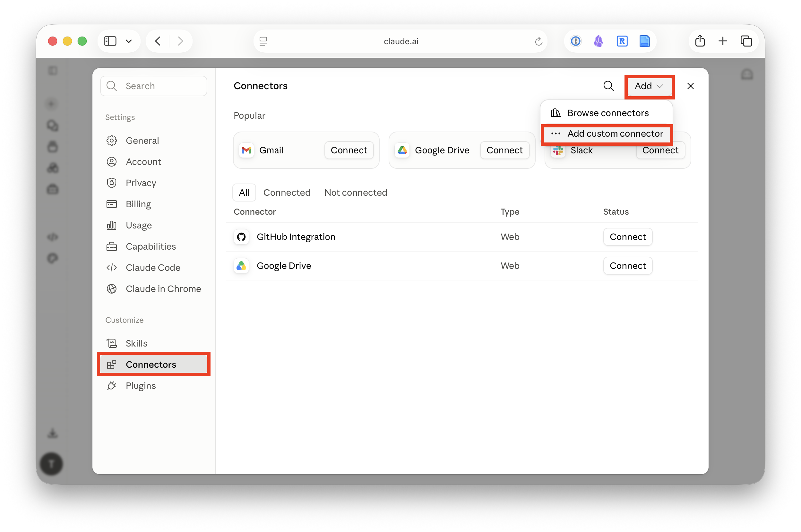The image size is (801, 532).
Task: Connect Google Drive in the connector table
Action: [x=628, y=266]
